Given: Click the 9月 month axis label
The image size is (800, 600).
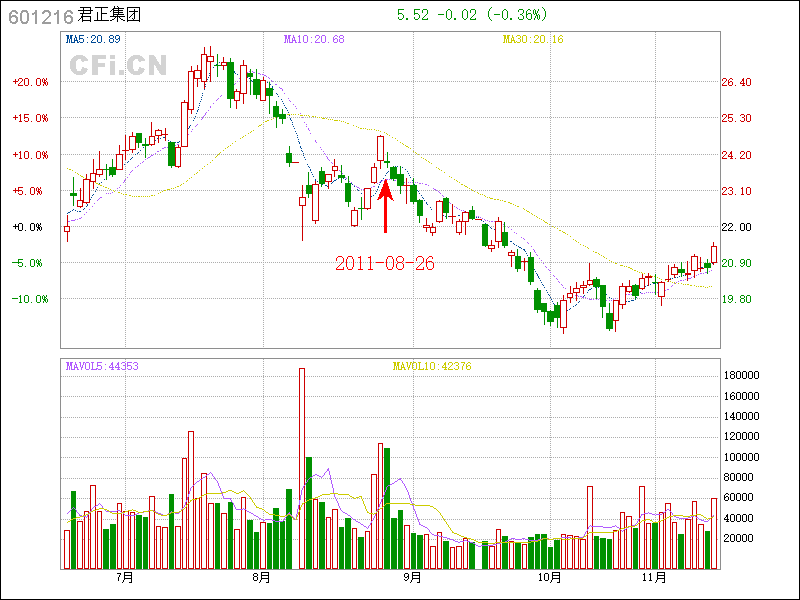Looking at the screenshot, I should pos(411,578).
